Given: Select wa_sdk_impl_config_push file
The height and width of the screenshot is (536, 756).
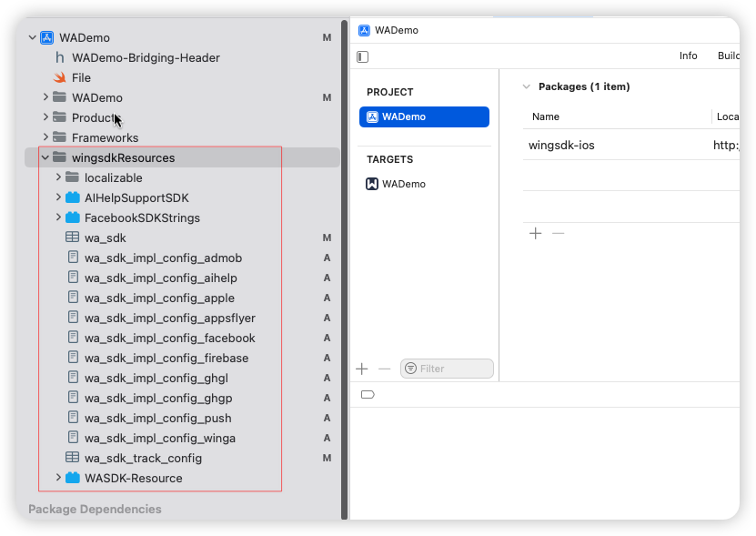Looking at the screenshot, I should 157,418.
